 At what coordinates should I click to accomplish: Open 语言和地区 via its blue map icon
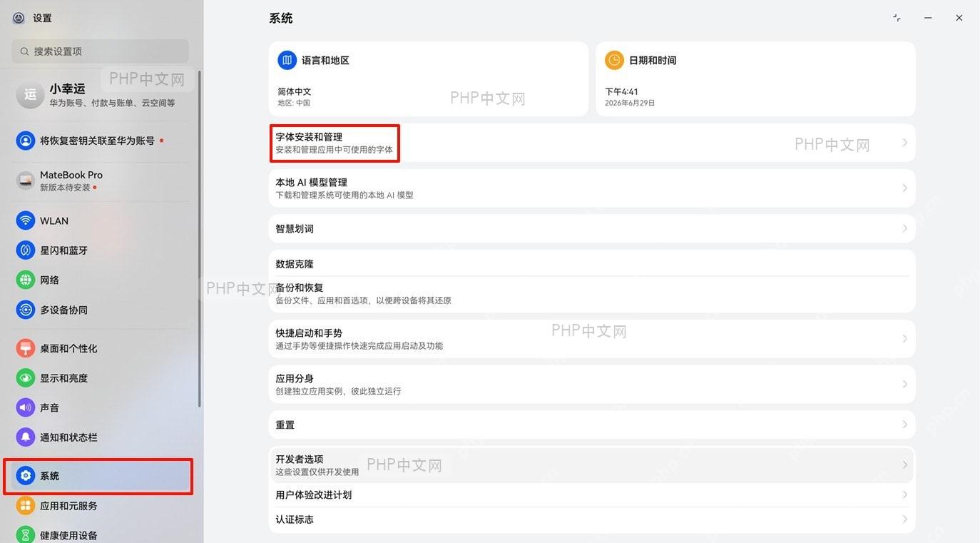coord(287,61)
